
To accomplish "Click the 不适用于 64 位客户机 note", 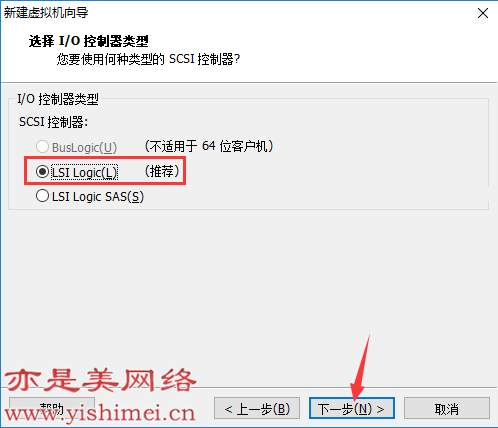I will click(x=209, y=146).
